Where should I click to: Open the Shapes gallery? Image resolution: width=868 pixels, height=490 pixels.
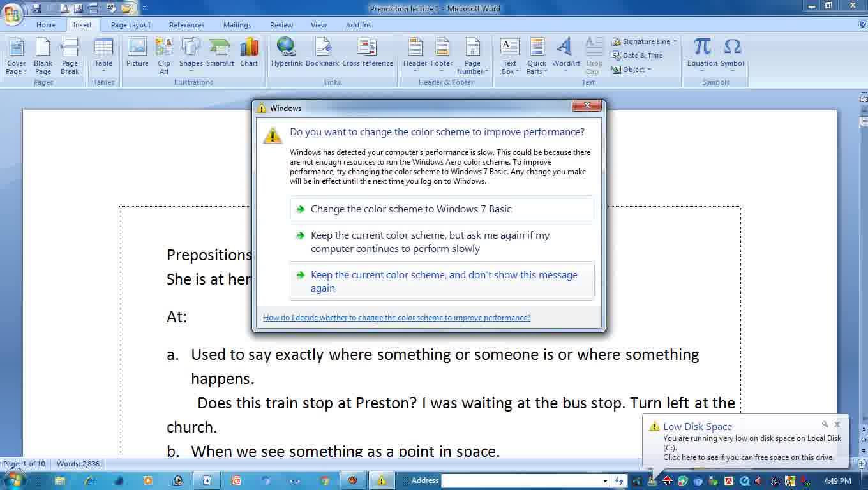pos(191,56)
